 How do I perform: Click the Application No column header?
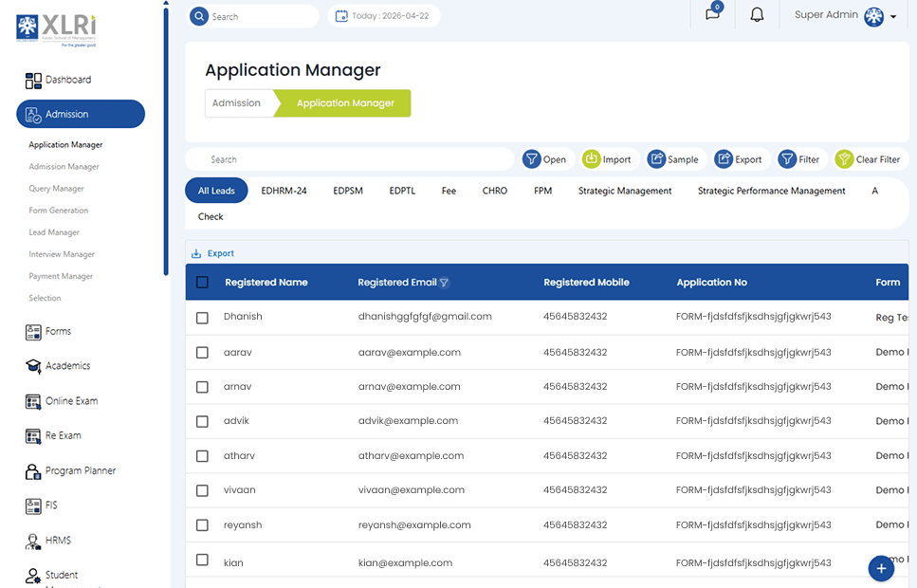click(712, 283)
